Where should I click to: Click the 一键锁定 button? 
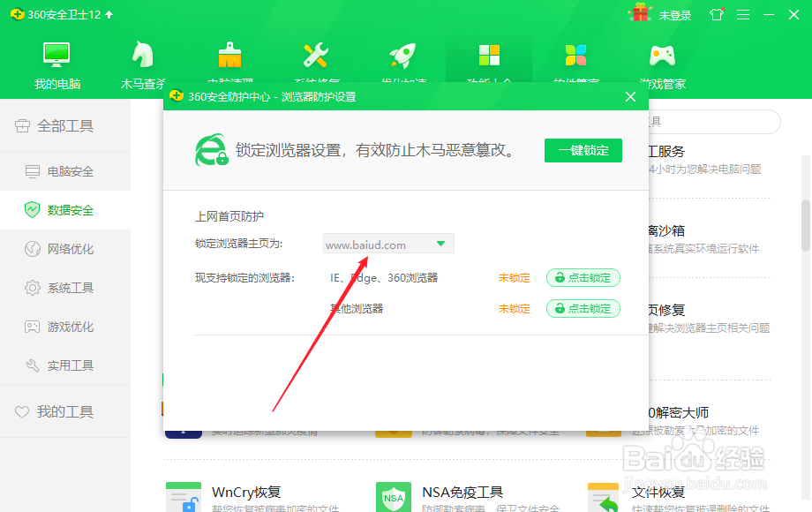point(583,151)
